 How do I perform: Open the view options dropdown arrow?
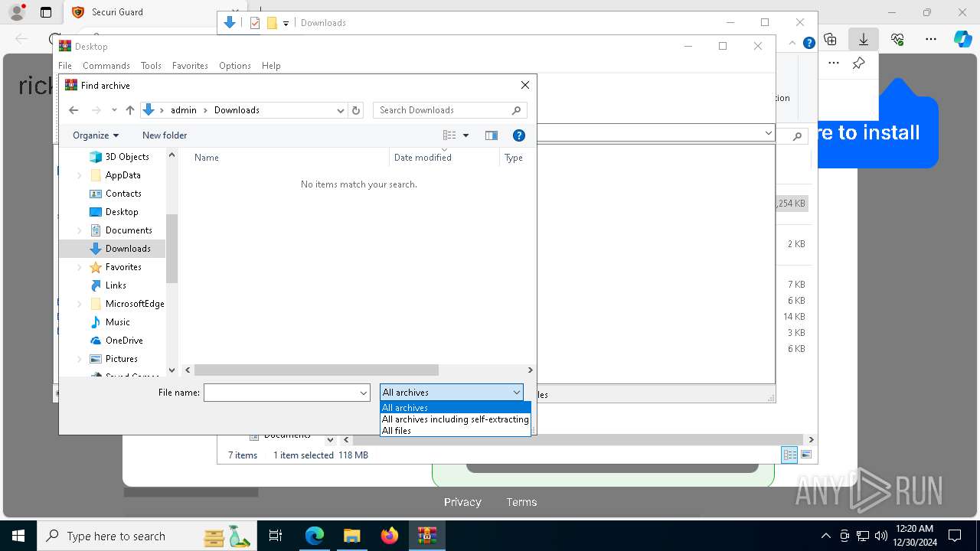465,135
